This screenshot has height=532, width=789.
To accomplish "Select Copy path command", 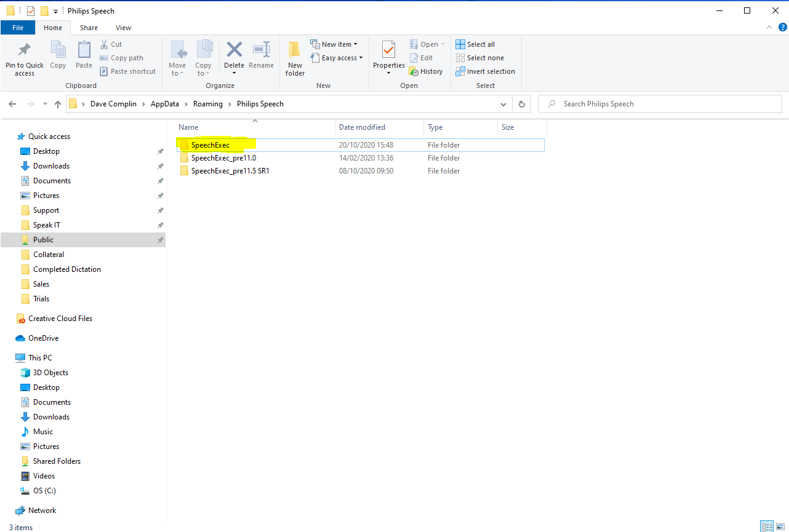I will pyautogui.click(x=121, y=58).
